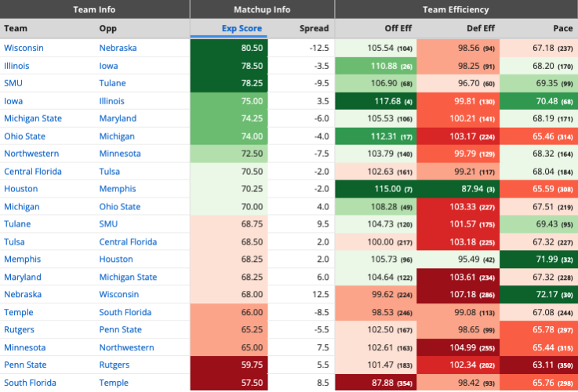Open Tulane in the Team column
The height and width of the screenshot is (392, 578).
17,224
